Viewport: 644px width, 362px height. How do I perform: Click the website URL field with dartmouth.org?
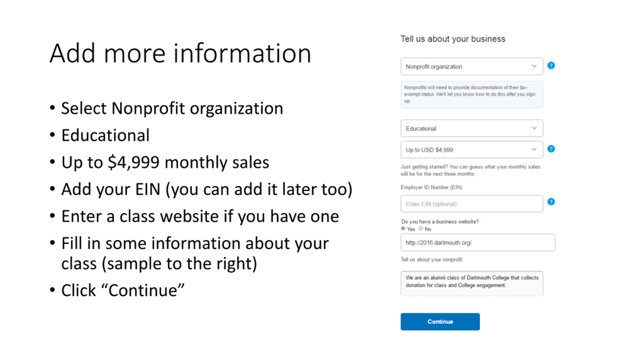coord(478,243)
